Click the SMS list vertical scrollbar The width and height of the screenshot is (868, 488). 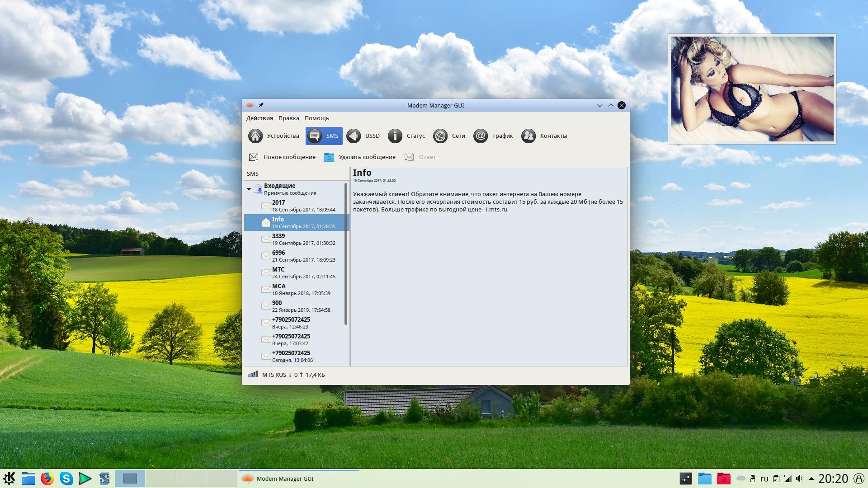(346, 253)
